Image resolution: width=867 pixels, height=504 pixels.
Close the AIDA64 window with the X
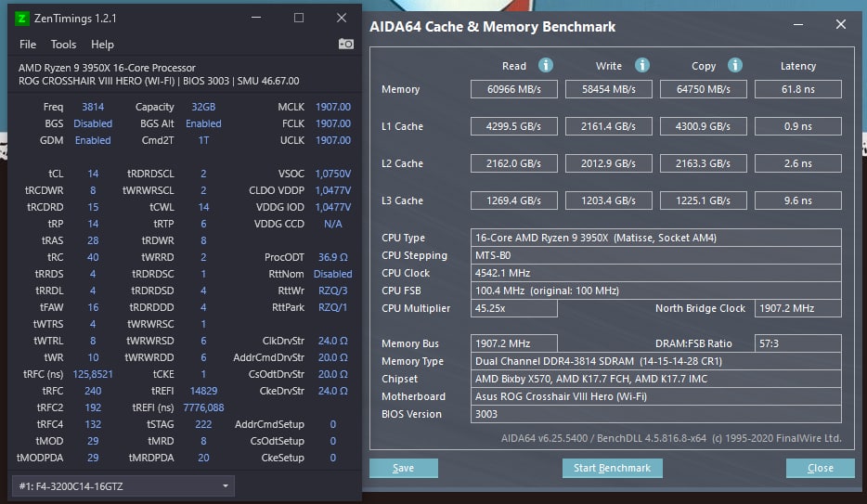click(x=841, y=24)
